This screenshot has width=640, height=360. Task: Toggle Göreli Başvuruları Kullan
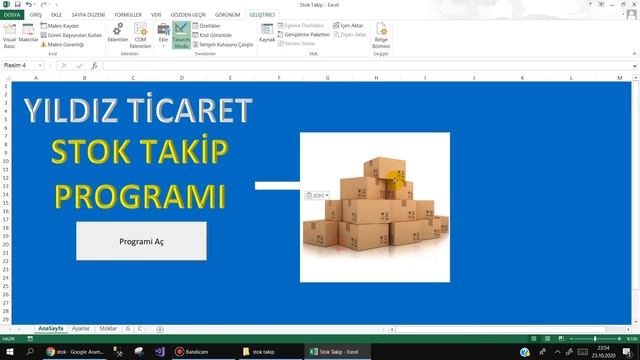(x=71, y=35)
